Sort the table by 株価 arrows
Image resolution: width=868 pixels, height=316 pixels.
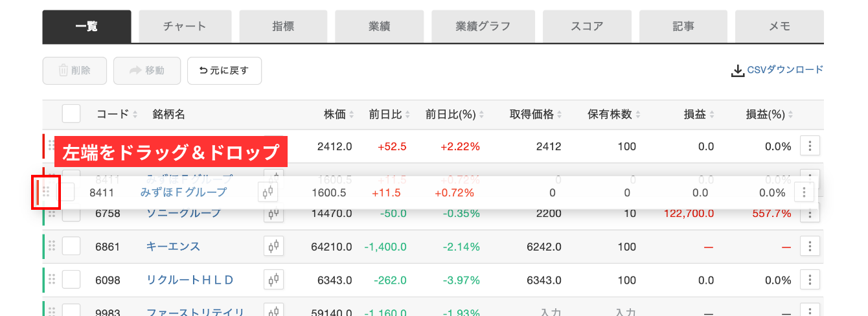(x=352, y=115)
